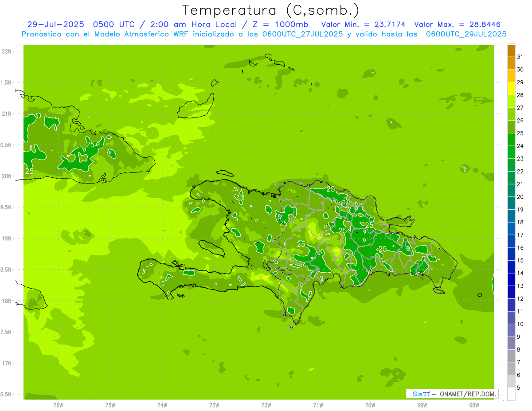Screen dimensions: 532x411
Task: Pick the legend swatch between 26 and 27
Action: point(511,114)
